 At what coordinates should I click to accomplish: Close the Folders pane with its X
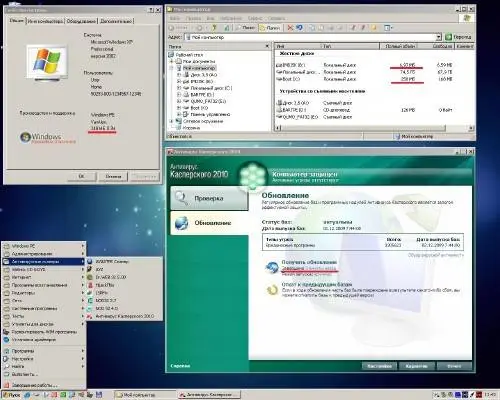click(267, 46)
